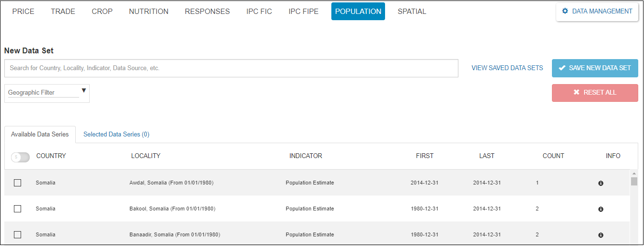The image size is (644, 246).
Task: Check the Bakool, Somalia row checkbox
Action: pyautogui.click(x=18, y=209)
